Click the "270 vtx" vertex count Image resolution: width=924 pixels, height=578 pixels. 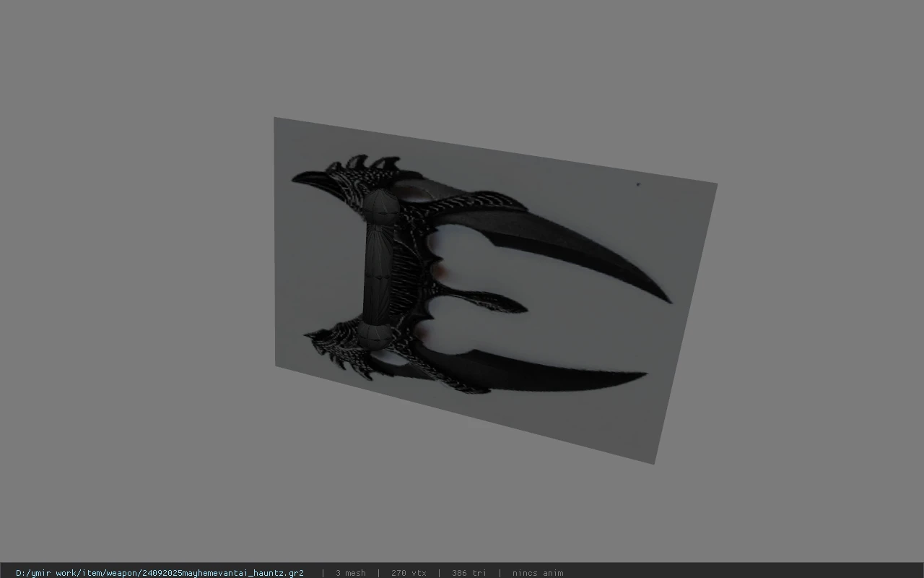tap(409, 573)
